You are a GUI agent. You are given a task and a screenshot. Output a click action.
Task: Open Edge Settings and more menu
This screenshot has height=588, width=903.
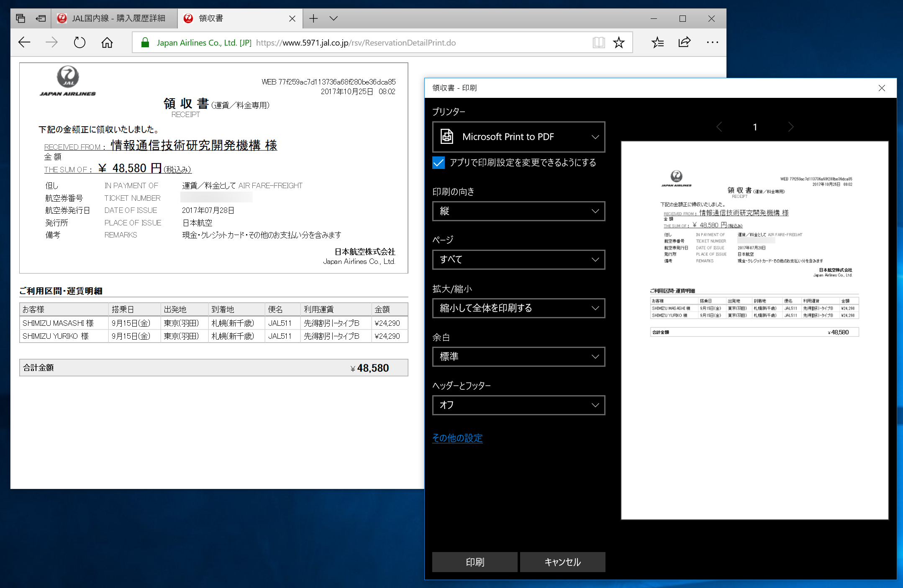[x=712, y=42]
